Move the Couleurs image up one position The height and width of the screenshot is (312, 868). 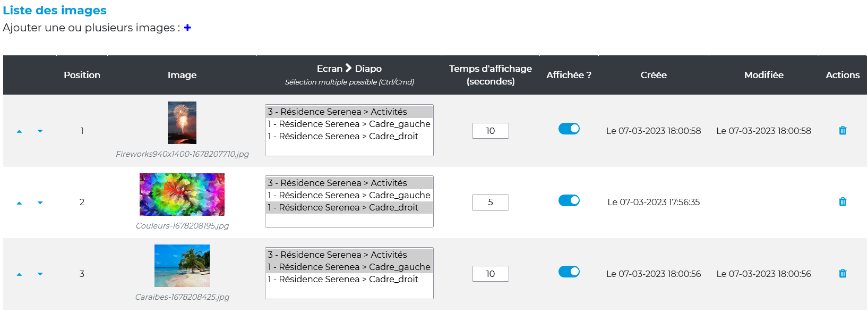(x=20, y=203)
